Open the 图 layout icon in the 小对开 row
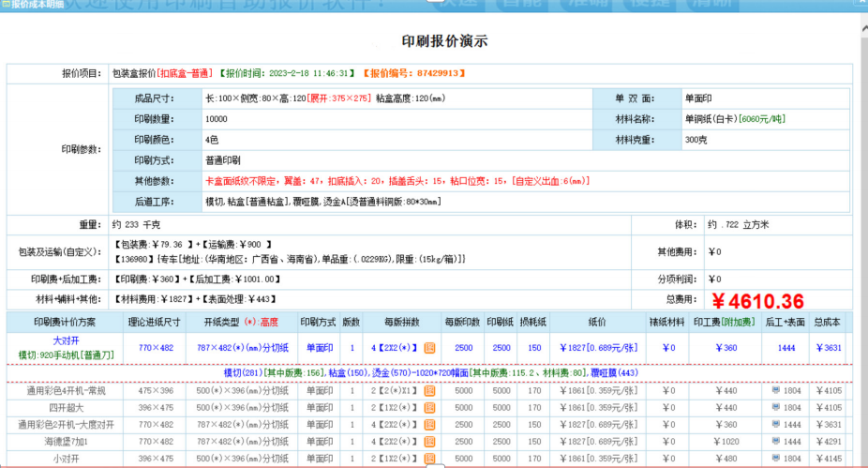Viewport: 868px width, 468px height. pos(429,459)
